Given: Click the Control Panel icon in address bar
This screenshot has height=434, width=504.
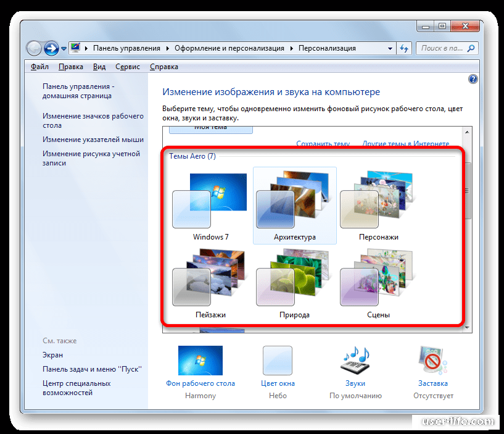Looking at the screenshot, I should (x=75, y=48).
